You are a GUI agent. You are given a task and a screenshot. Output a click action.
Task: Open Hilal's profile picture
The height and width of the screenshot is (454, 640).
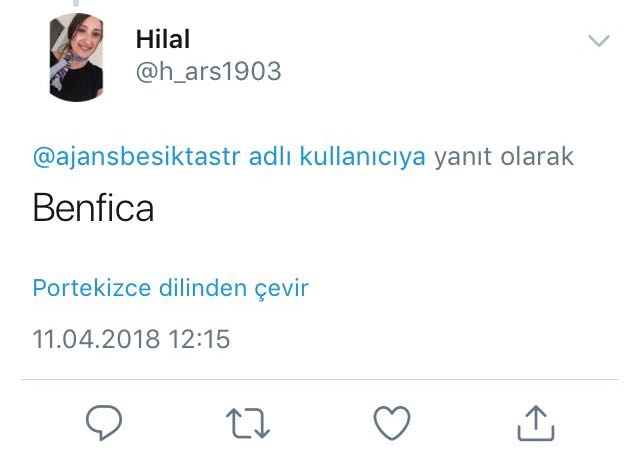pos(76,58)
